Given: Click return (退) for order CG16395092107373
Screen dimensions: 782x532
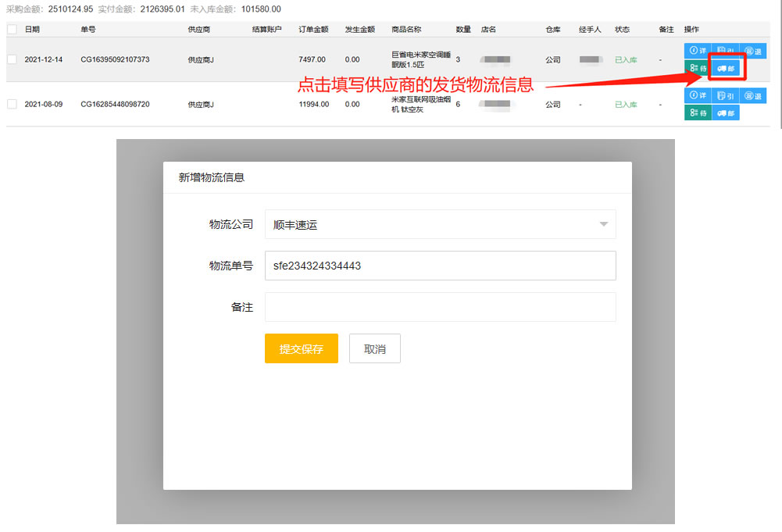Looking at the screenshot, I should click(x=752, y=51).
